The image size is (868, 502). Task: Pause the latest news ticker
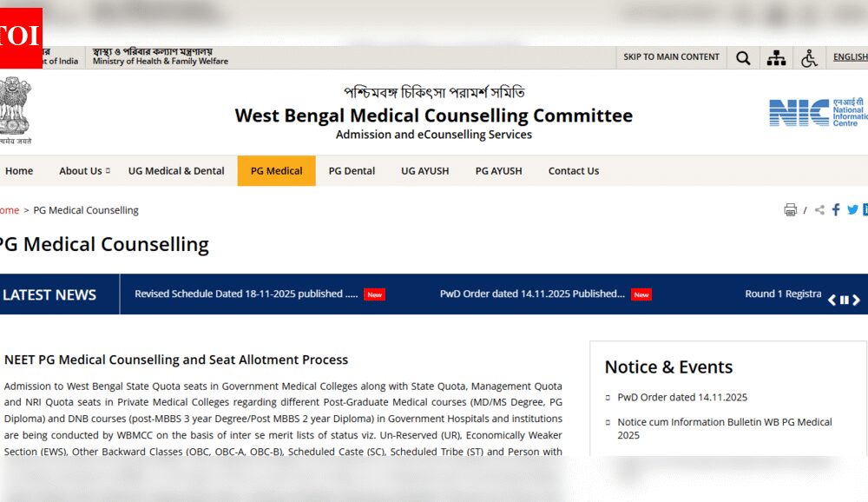[844, 301]
